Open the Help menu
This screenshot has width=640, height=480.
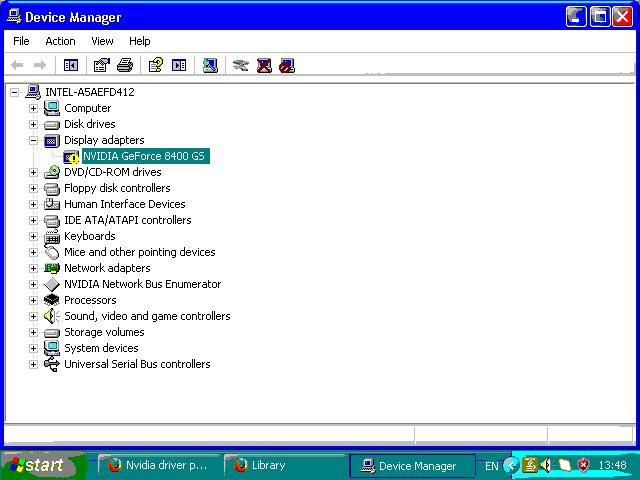coord(140,41)
